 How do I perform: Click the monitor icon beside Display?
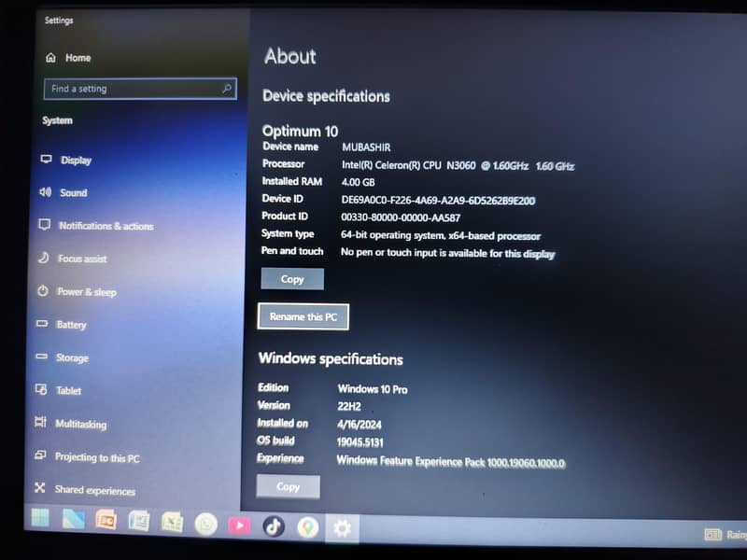coord(46,159)
